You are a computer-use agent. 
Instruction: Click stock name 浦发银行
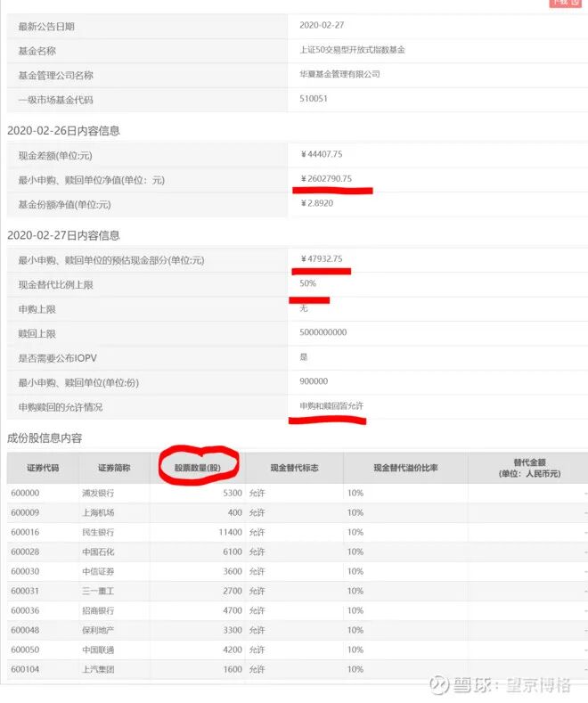point(98,493)
